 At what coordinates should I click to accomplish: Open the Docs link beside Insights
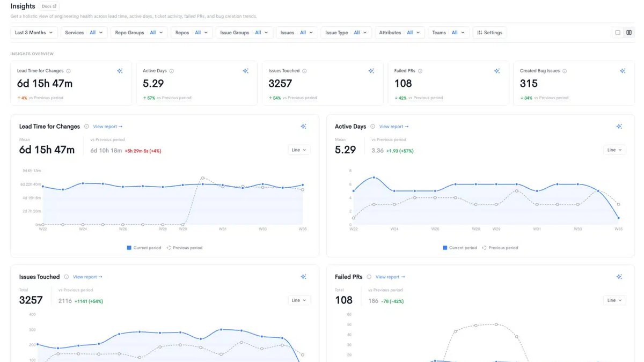49,6
